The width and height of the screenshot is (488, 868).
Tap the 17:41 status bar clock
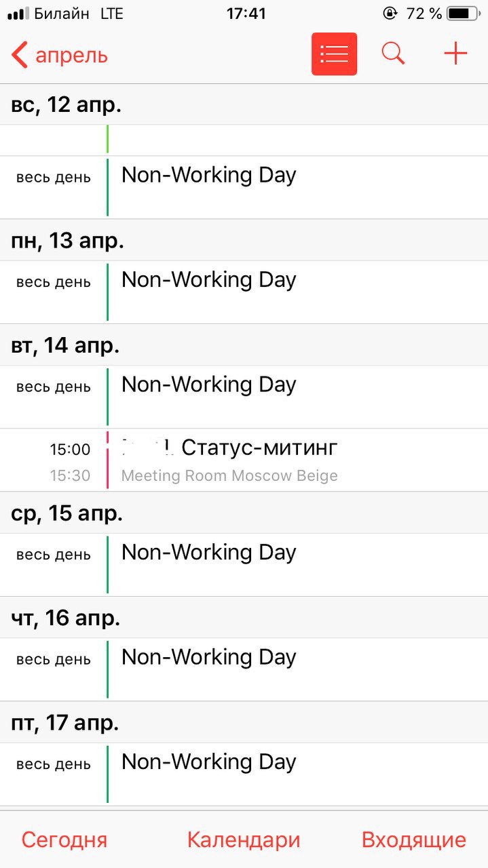click(246, 14)
